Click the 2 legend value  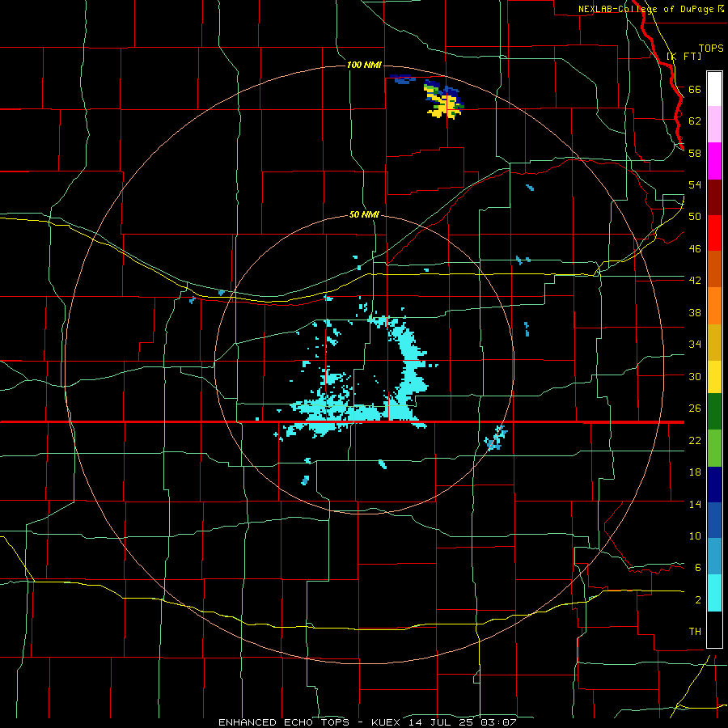(x=697, y=600)
